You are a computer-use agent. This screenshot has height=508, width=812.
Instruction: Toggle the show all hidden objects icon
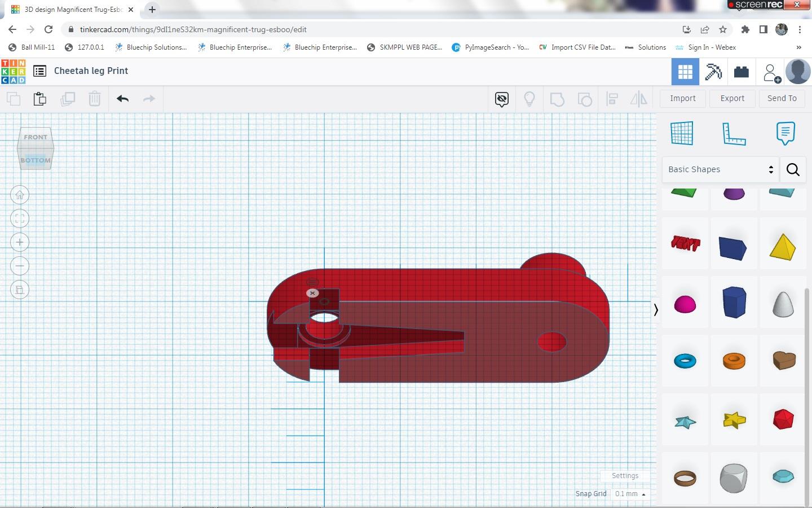click(502, 99)
